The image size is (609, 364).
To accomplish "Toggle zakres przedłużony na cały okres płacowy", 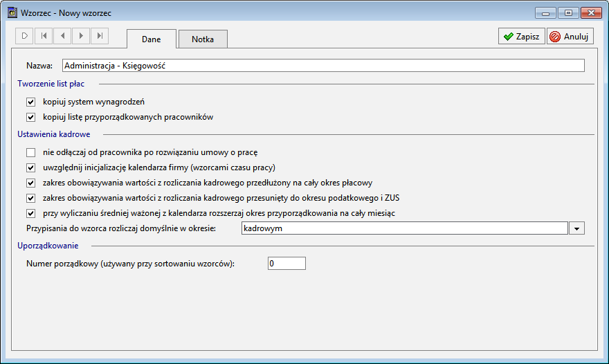I will tap(30, 183).
